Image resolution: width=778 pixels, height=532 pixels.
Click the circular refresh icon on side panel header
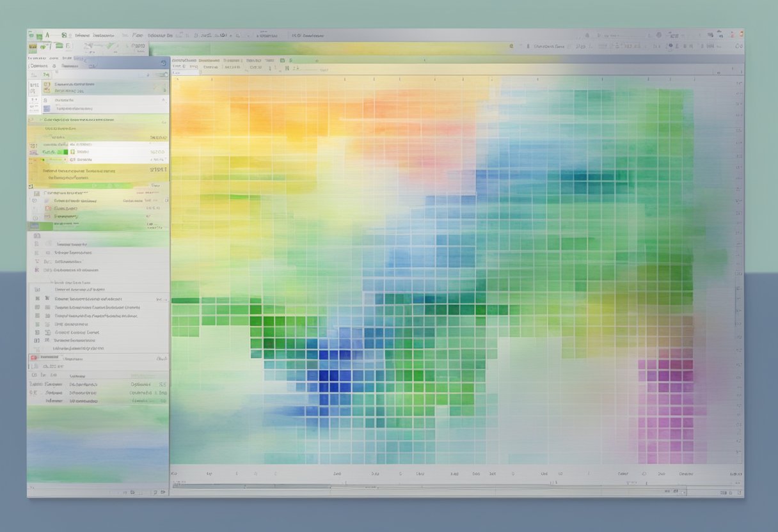click(163, 63)
